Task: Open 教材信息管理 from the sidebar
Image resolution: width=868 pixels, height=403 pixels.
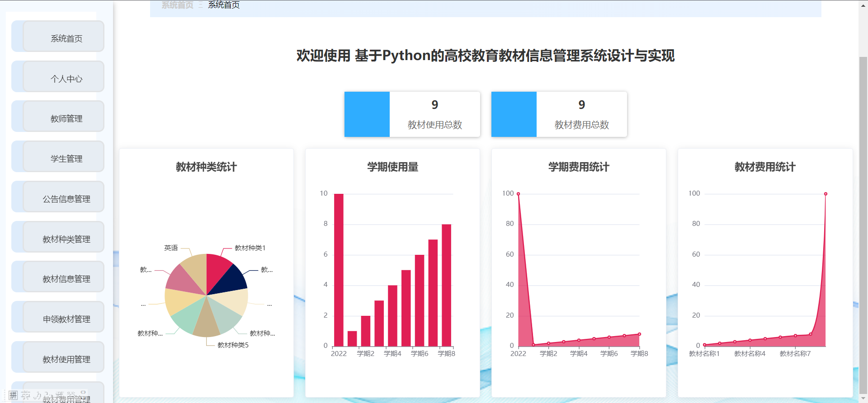Action: 64,277
